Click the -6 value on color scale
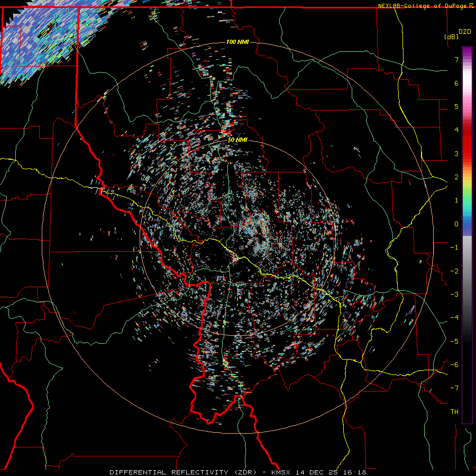 454,365
